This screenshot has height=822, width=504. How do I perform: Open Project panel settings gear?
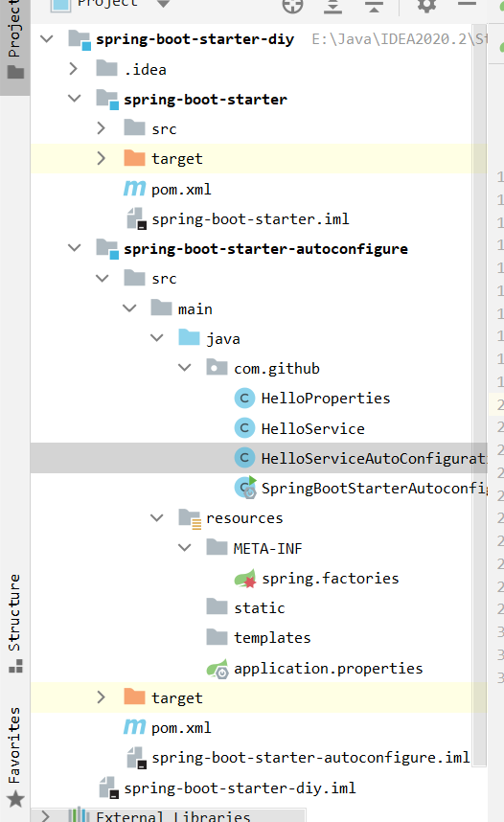pos(426,5)
